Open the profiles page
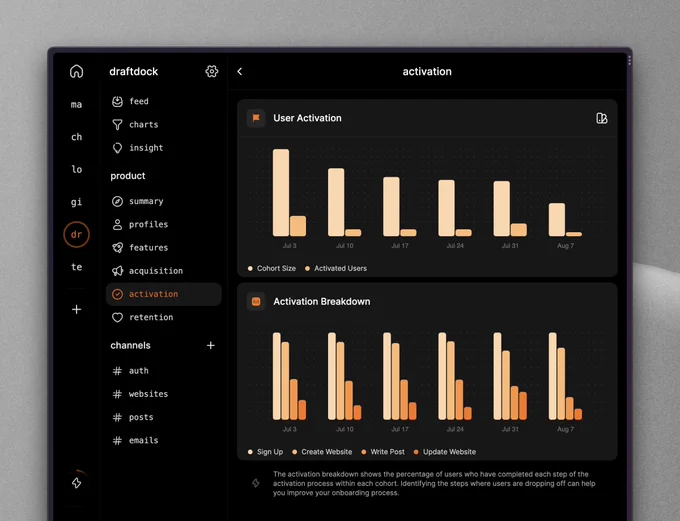 coord(163,224)
